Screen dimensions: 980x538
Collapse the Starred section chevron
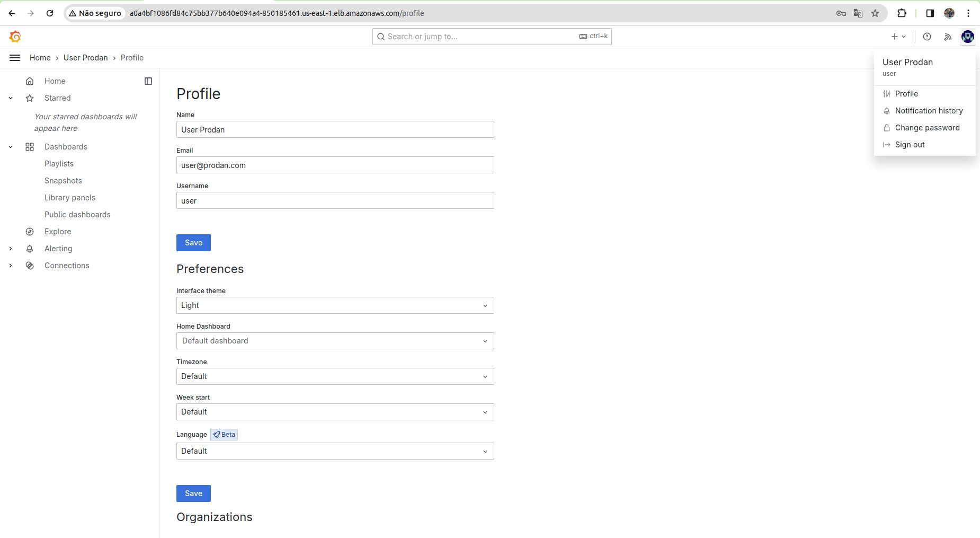click(x=11, y=98)
